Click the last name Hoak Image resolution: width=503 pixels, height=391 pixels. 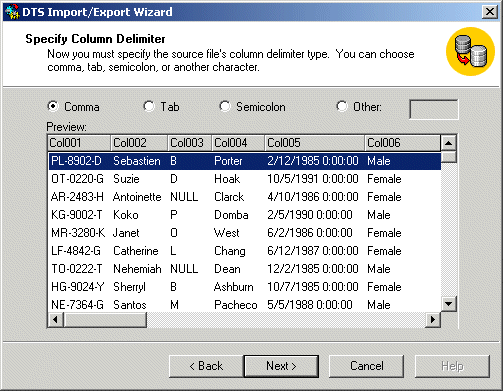point(227,179)
